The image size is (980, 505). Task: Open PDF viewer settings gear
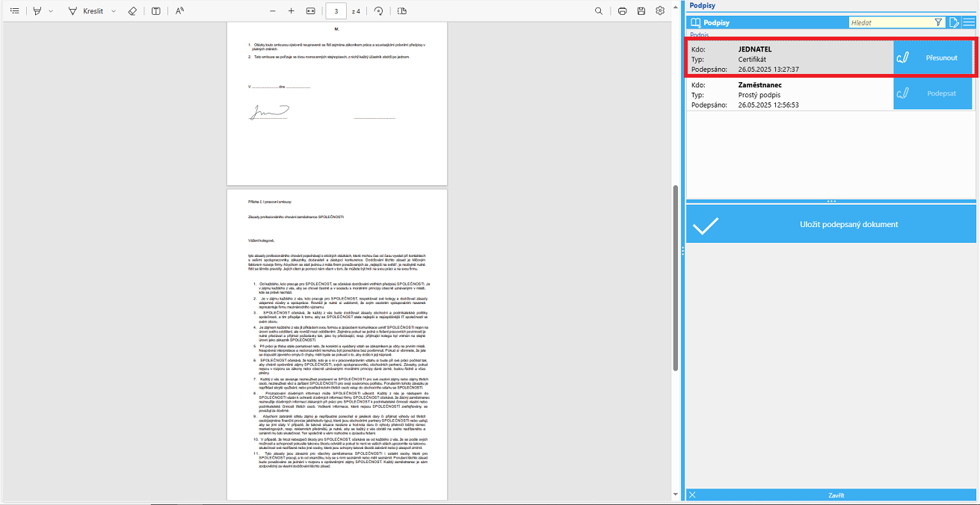coord(660,11)
